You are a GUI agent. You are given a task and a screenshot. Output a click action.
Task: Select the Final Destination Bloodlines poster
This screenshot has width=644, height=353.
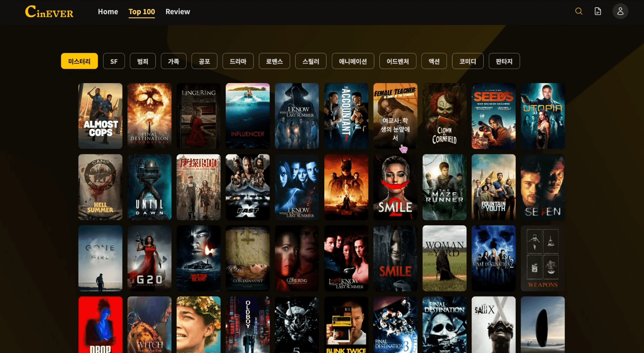149,116
